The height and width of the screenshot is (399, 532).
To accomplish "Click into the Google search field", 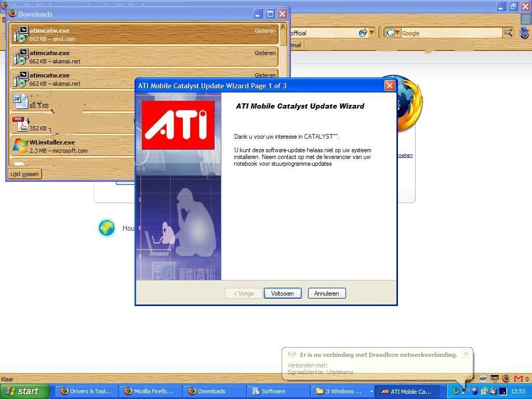I will (451, 33).
